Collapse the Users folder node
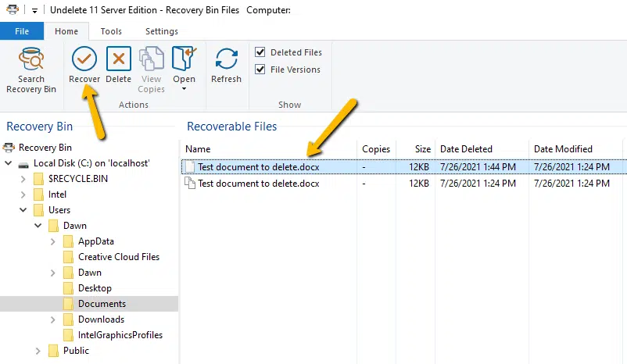 (x=23, y=210)
